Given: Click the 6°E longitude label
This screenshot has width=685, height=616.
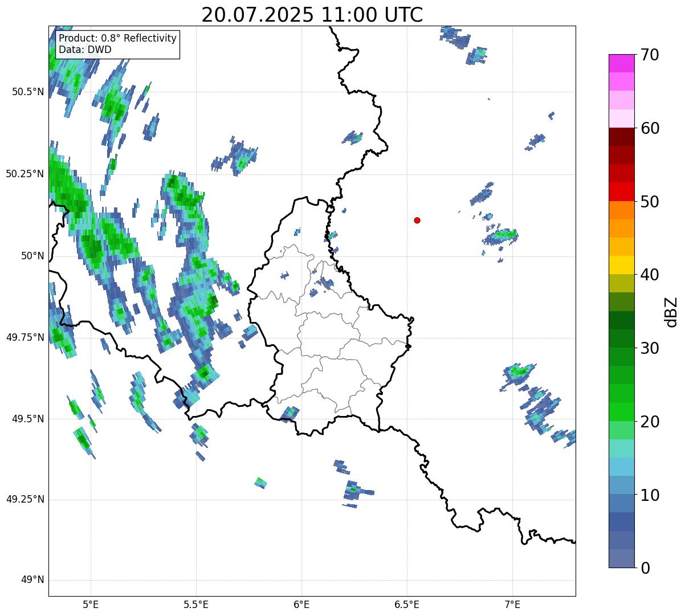Looking at the screenshot, I should click(301, 604).
